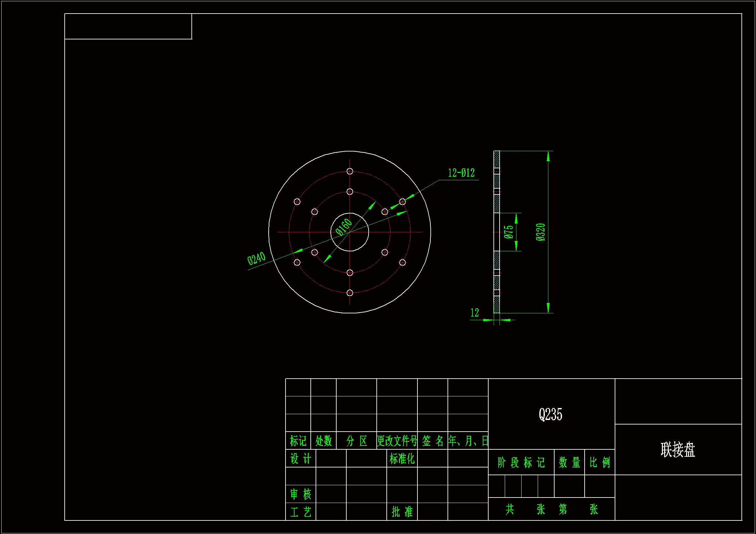The height and width of the screenshot is (534, 756).
Task: Click the Ø160 dimension text
Action: coord(344,227)
